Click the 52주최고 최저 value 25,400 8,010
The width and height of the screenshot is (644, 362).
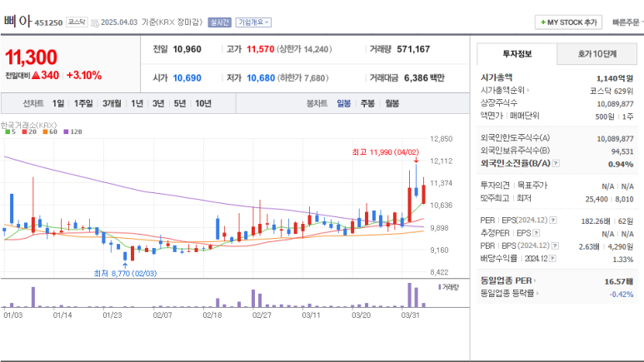click(x=609, y=200)
